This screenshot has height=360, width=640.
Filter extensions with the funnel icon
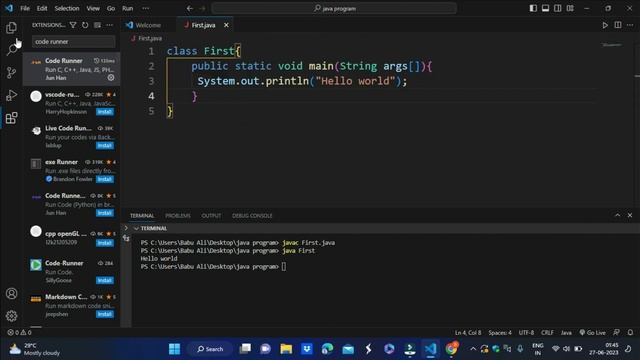(73, 25)
